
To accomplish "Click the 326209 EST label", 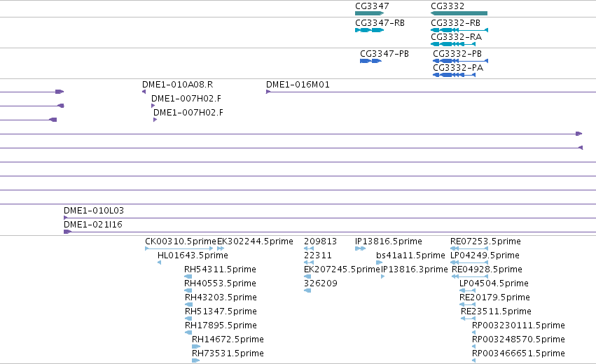I will point(321,283).
